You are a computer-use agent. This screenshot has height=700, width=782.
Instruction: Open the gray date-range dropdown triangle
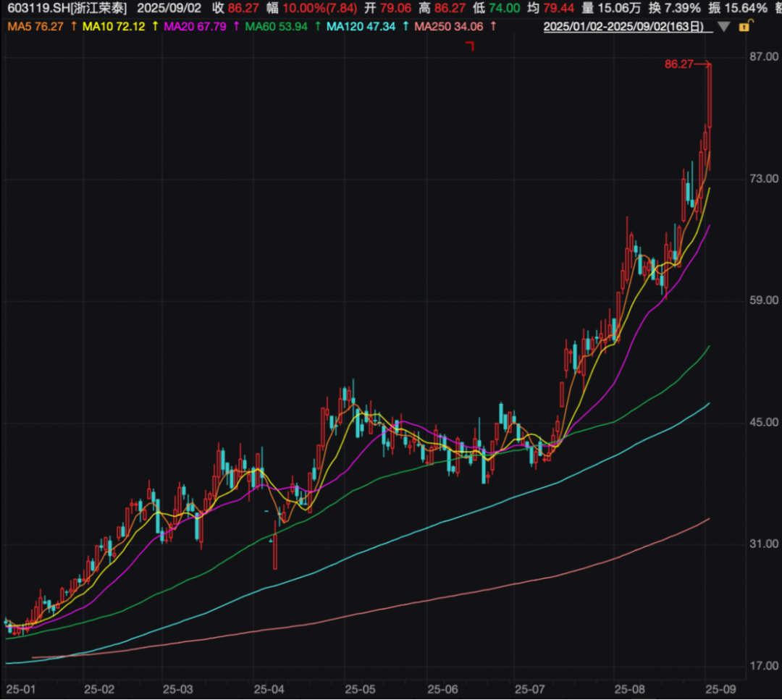(x=723, y=27)
